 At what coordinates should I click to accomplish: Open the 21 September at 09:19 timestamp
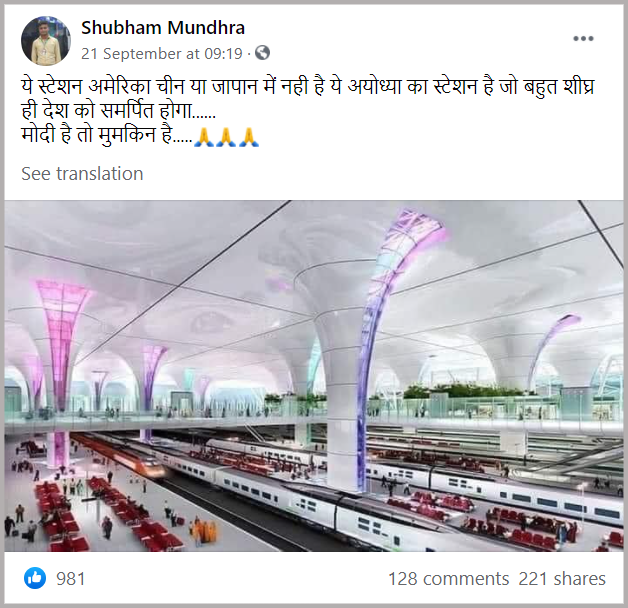tap(162, 53)
